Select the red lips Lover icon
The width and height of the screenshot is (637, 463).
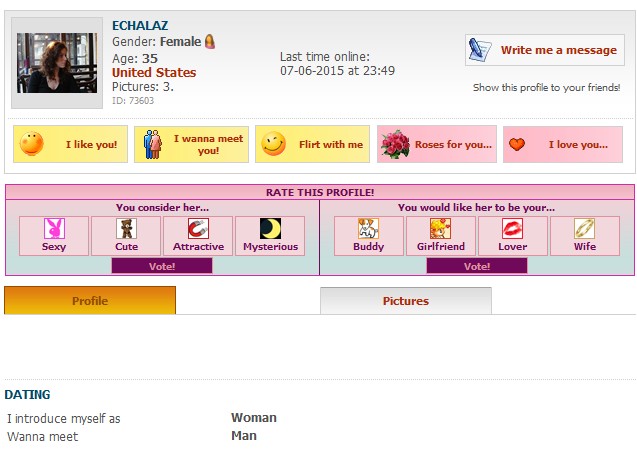click(513, 228)
